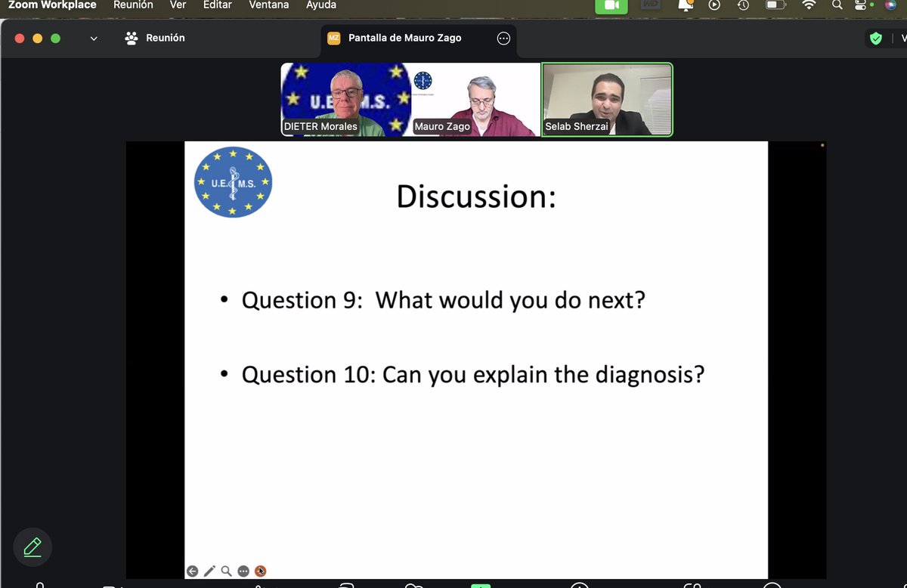Click the MZ avatar badge in tab
Viewport: 907px width, 588px height.
pyautogui.click(x=333, y=38)
